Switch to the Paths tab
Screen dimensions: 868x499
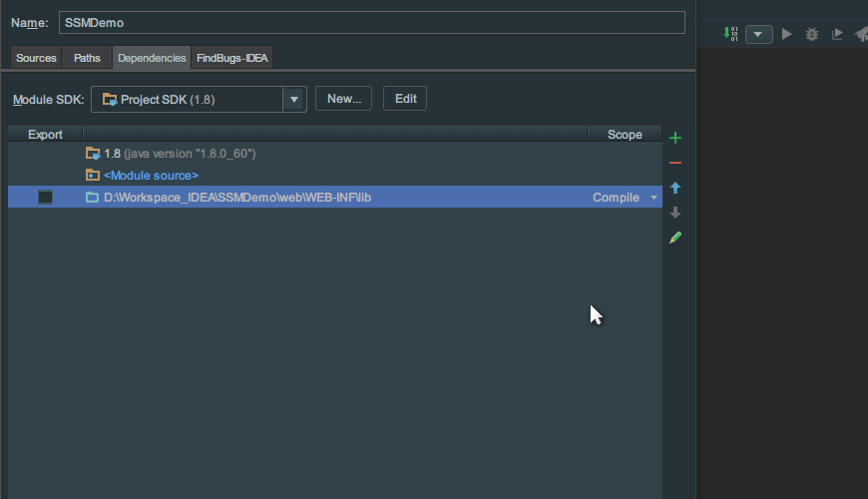[x=87, y=58]
